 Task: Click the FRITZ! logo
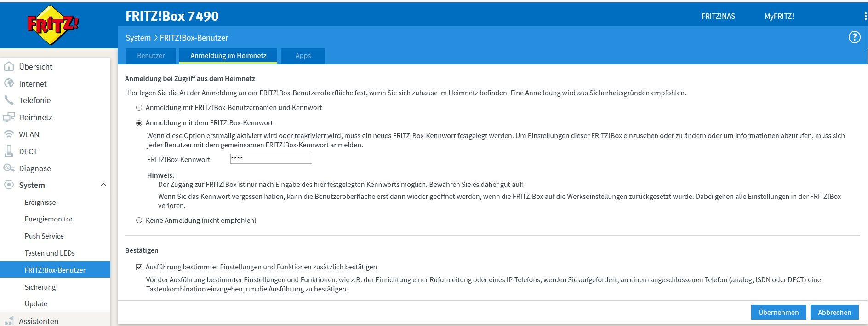[x=53, y=25]
